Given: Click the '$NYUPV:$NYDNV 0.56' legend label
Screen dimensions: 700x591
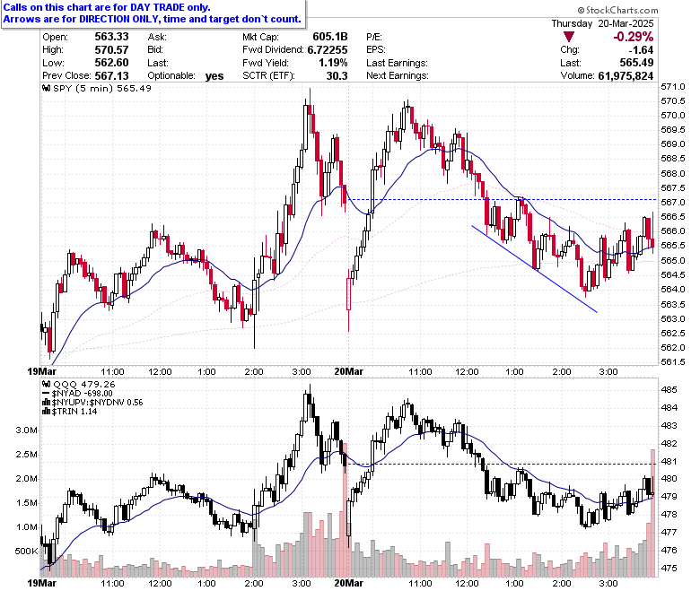Looking at the screenshot, I should point(97,403).
